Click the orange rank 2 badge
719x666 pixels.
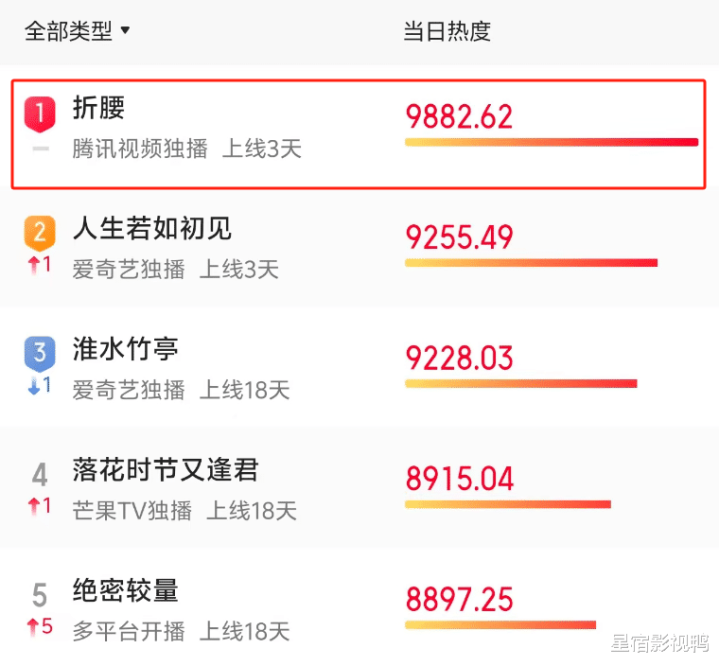[40, 233]
